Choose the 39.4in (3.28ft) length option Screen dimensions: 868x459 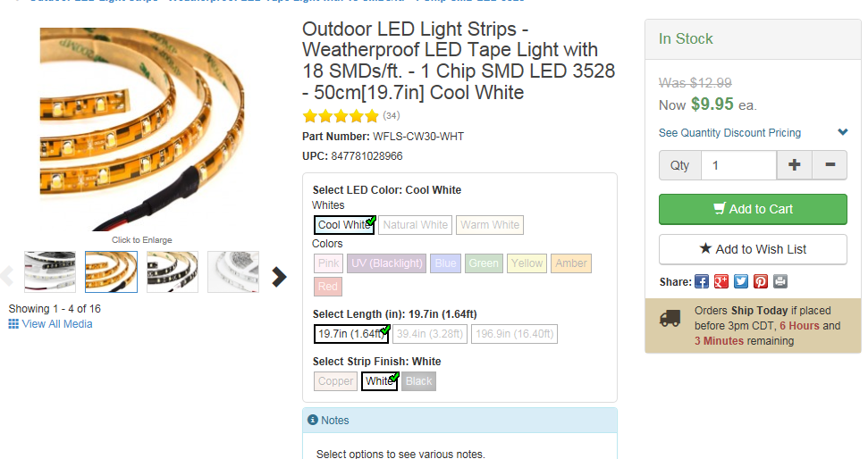click(430, 334)
